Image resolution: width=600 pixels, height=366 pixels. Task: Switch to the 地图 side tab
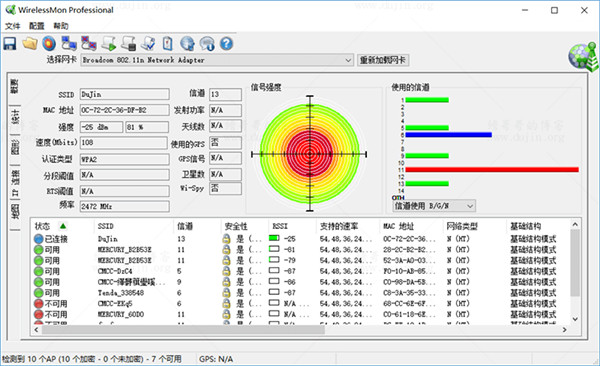point(15,211)
